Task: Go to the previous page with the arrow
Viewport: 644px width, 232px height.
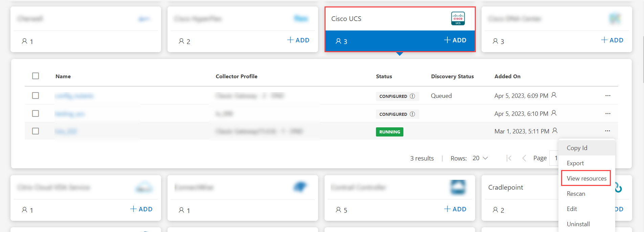Action: pos(524,158)
